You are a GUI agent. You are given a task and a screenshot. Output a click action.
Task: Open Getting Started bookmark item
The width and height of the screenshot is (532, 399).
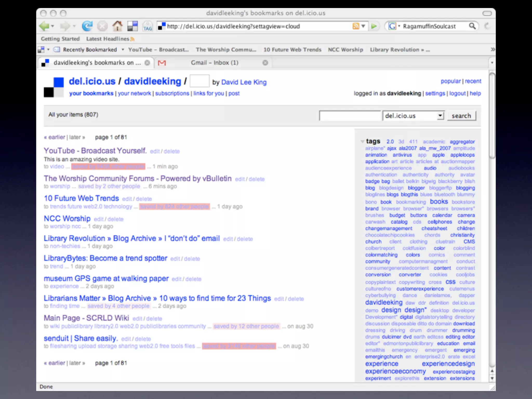pyautogui.click(x=60, y=39)
